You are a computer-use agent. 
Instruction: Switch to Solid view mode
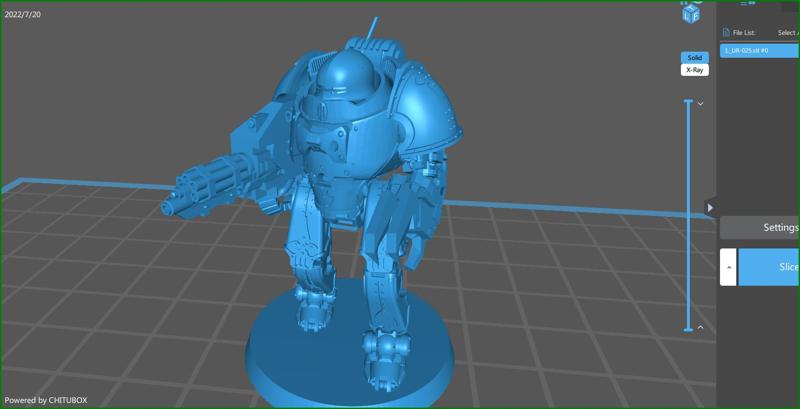click(x=694, y=58)
